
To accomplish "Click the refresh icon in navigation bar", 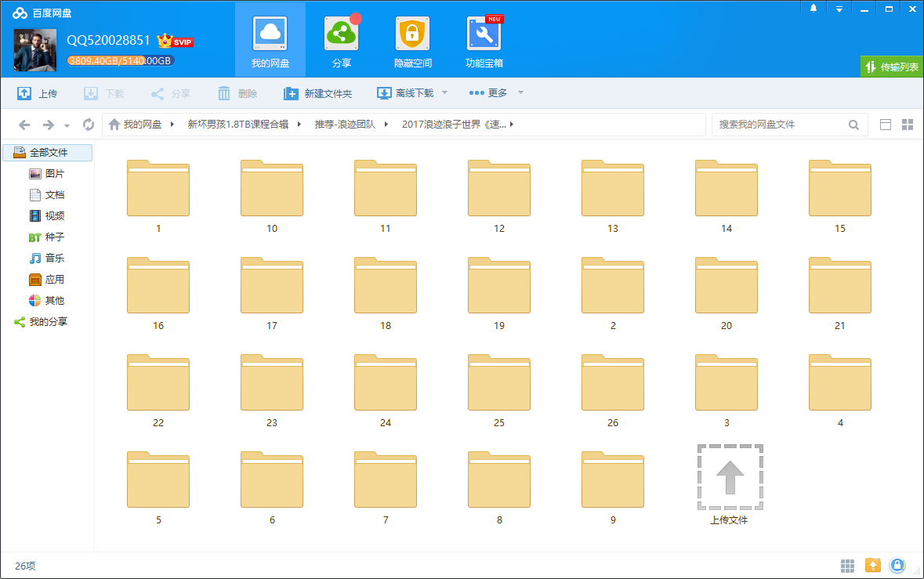I will coord(89,125).
